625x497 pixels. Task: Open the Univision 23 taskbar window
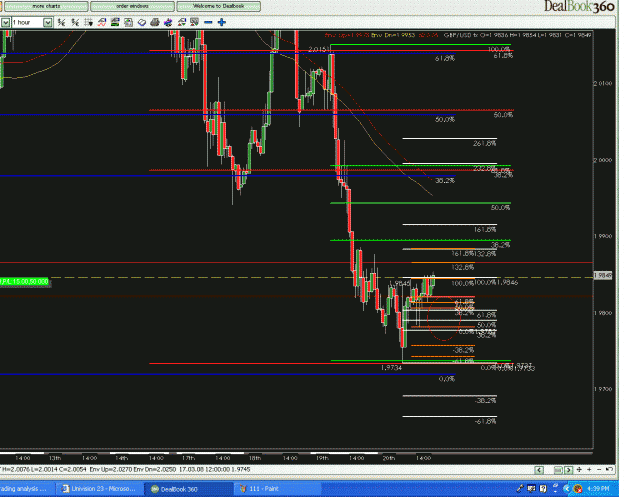pos(99,489)
